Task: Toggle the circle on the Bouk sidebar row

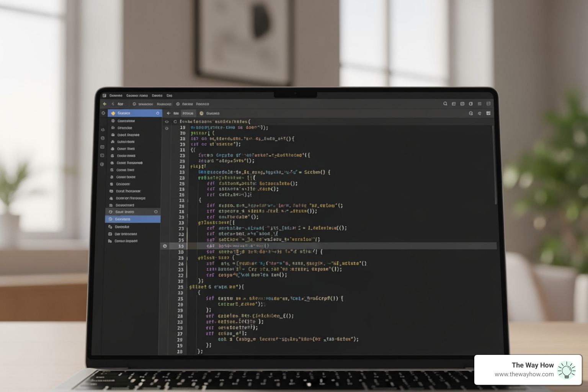Action: click(156, 212)
